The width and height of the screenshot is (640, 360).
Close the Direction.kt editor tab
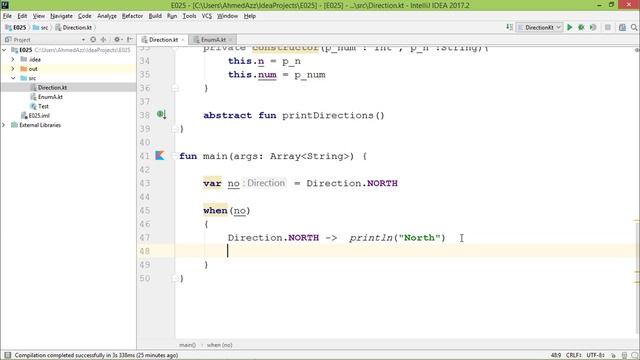click(x=183, y=40)
